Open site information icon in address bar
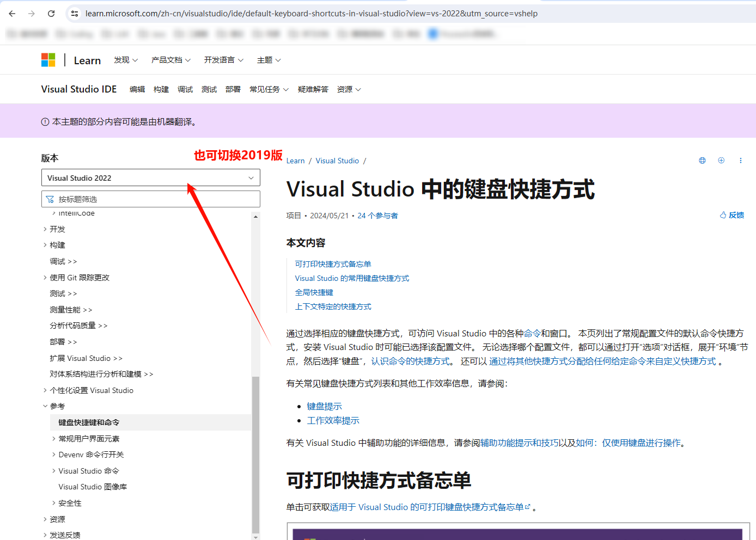756x540 pixels. point(75,14)
